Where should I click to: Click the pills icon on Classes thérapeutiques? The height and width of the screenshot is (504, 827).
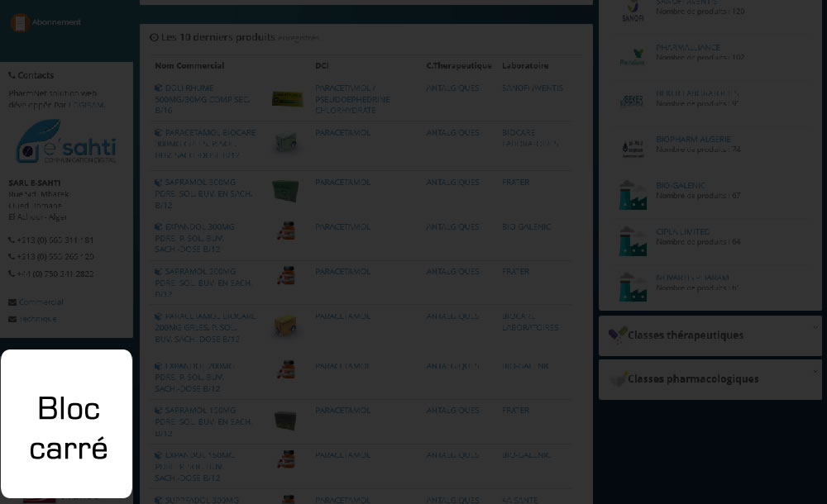click(617, 335)
